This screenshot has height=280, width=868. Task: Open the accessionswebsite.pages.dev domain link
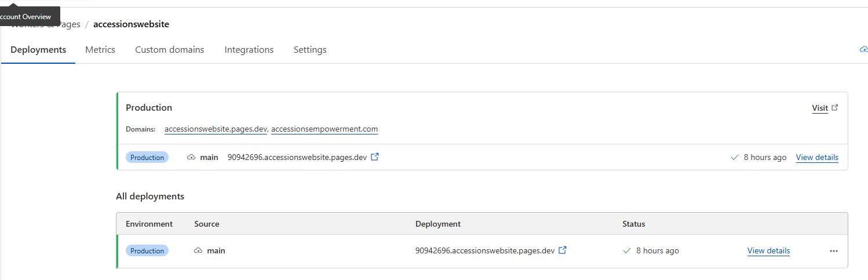pos(216,129)
